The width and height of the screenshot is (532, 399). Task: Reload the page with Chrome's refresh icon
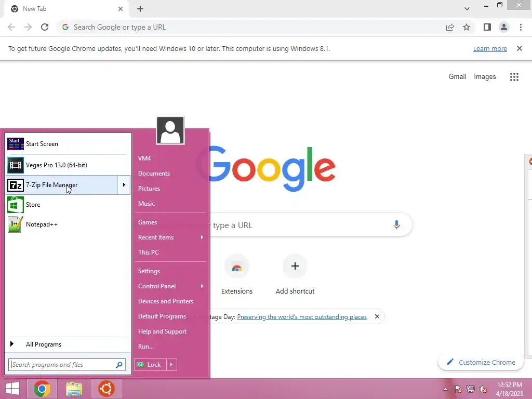(45, 27)
